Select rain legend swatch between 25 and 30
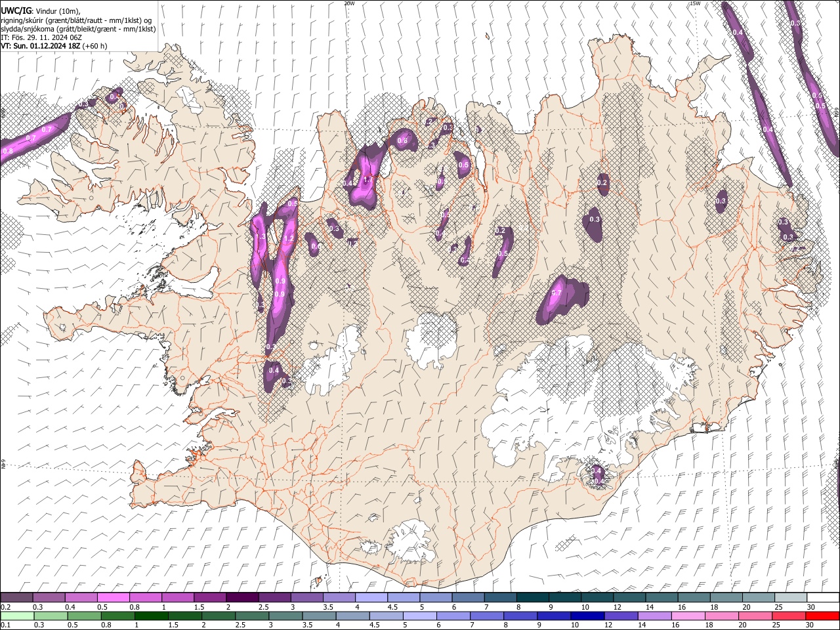The width and height of the screenshot is (840, 630). pyautogui.click(x=789, y=616)
